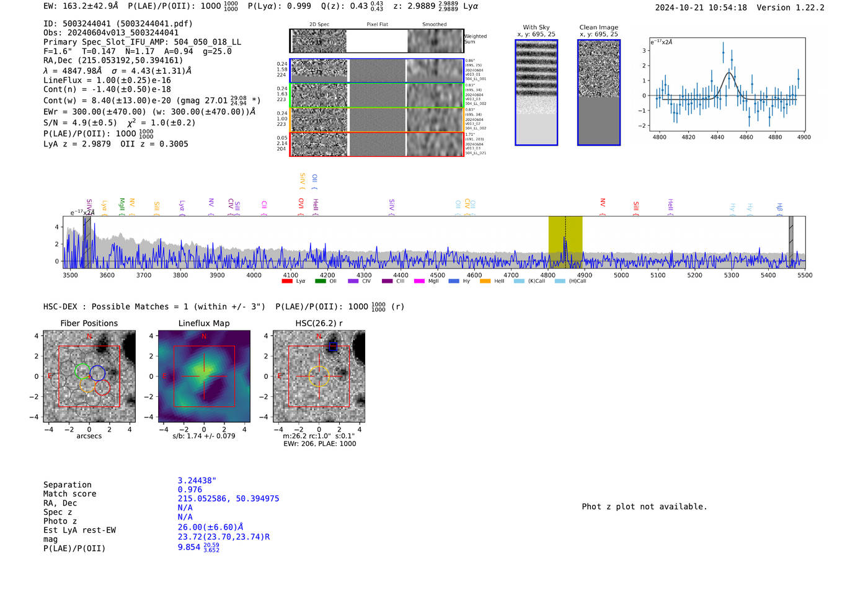Click the Separation value 3.24438"
The image size is (868, 591).
pyautogui.click(x=197, y=481)
